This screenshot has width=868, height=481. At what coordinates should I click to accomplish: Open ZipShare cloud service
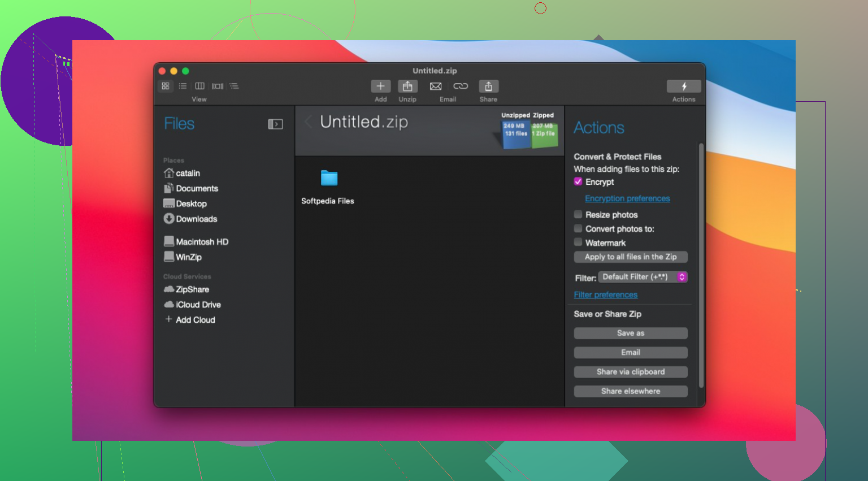pos(186,289)
